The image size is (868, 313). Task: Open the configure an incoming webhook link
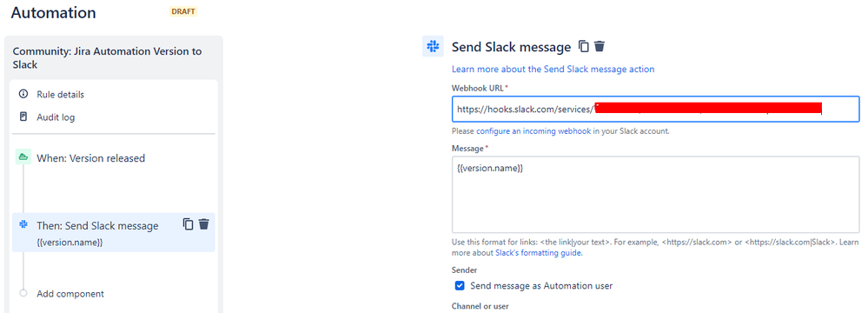point(534,131)
